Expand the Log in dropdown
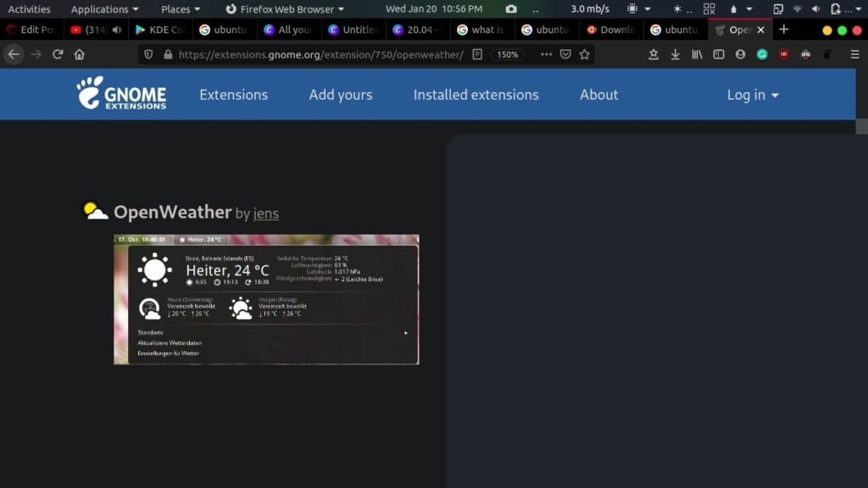This screenshot has width=868, height=488. tap(753, 95)
